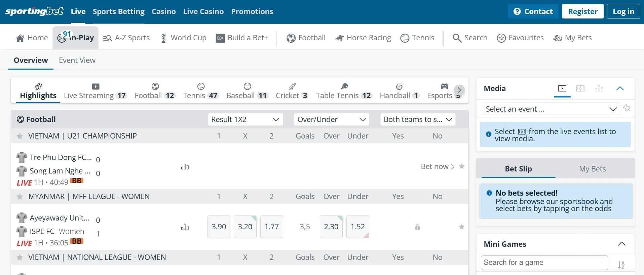The height and width of the screenshot is (275, 644).
Task: Open the Over/Under market dropdown
Action: point(331,119)
